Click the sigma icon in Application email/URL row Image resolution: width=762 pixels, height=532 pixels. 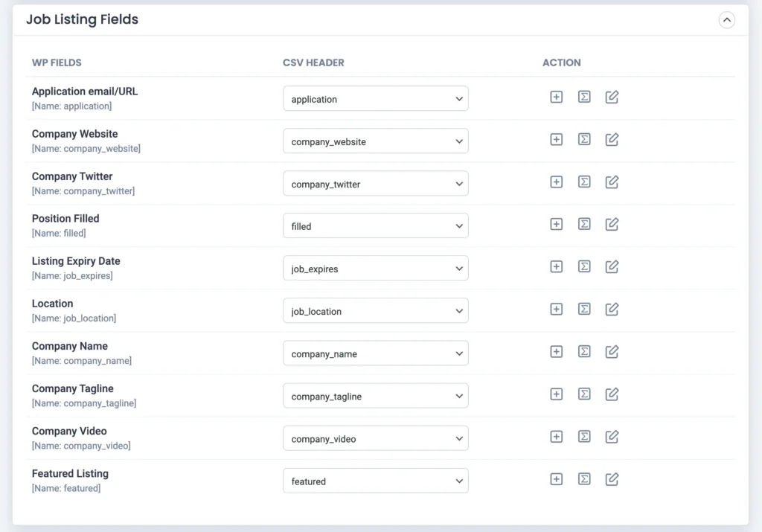pos(584,97)
